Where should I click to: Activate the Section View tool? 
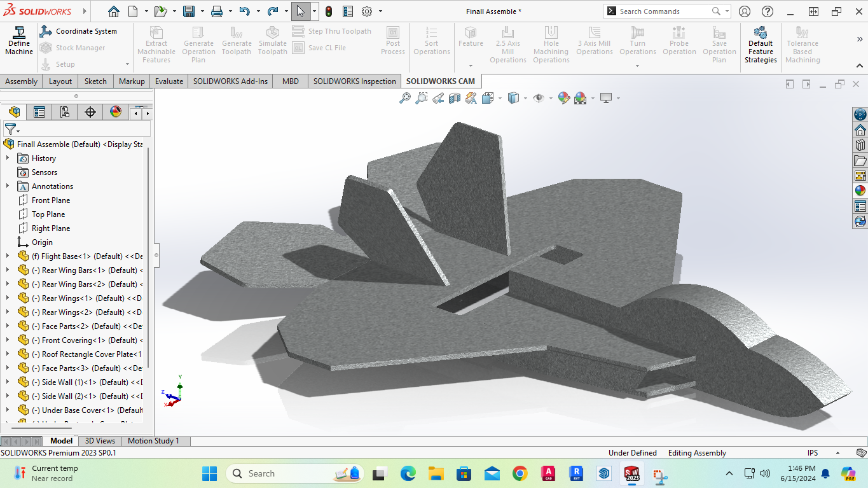[x=454, y=98]
